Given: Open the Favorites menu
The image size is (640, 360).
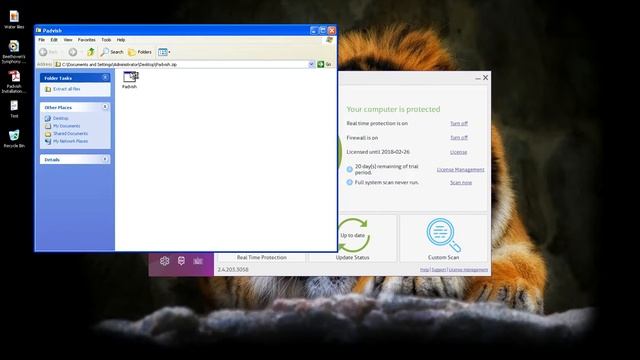Looking at the screenshot, I should coord(87,40).
